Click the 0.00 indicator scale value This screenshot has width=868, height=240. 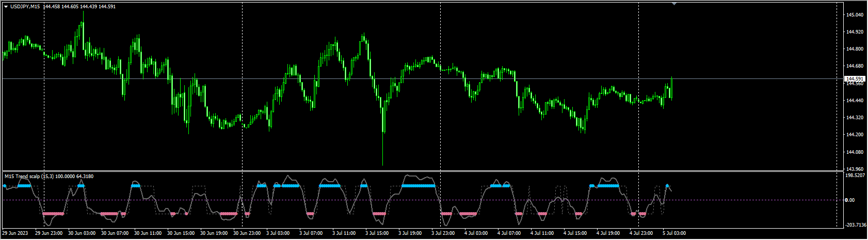tap(851, 200)
